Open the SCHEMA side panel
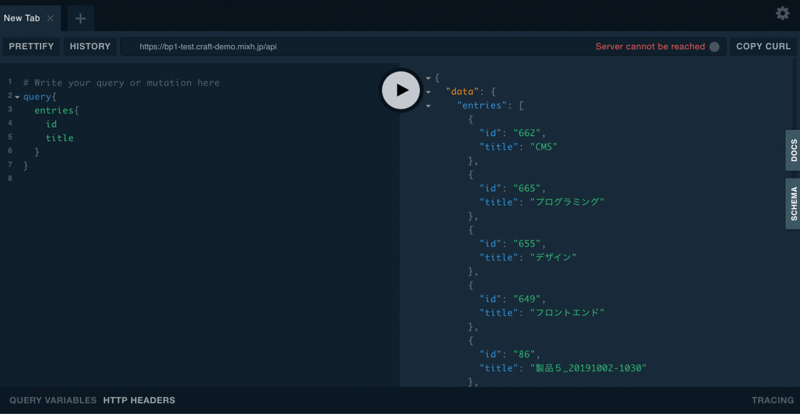The height and width of the screenshot is (414, 800). [793, 203]
